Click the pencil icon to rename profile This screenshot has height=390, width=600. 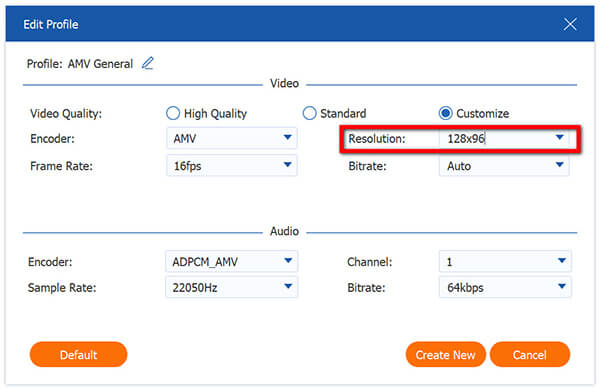(148, 63)
